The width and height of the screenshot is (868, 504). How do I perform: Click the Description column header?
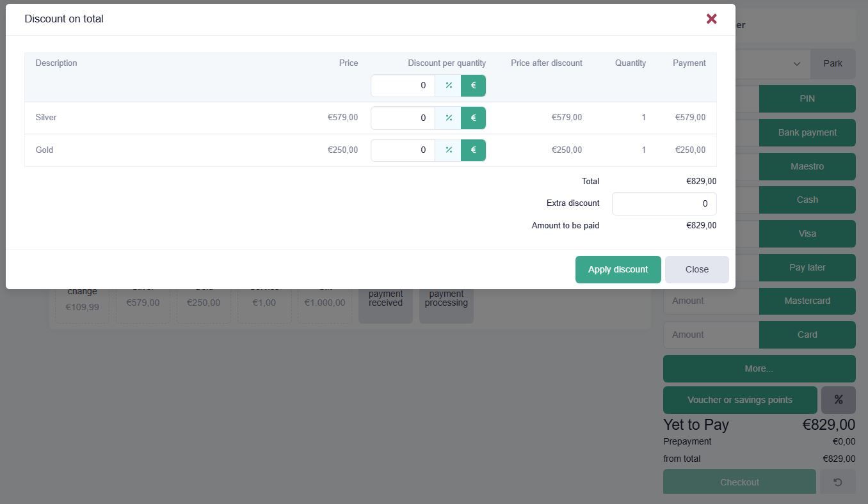[x=56, y=63]
